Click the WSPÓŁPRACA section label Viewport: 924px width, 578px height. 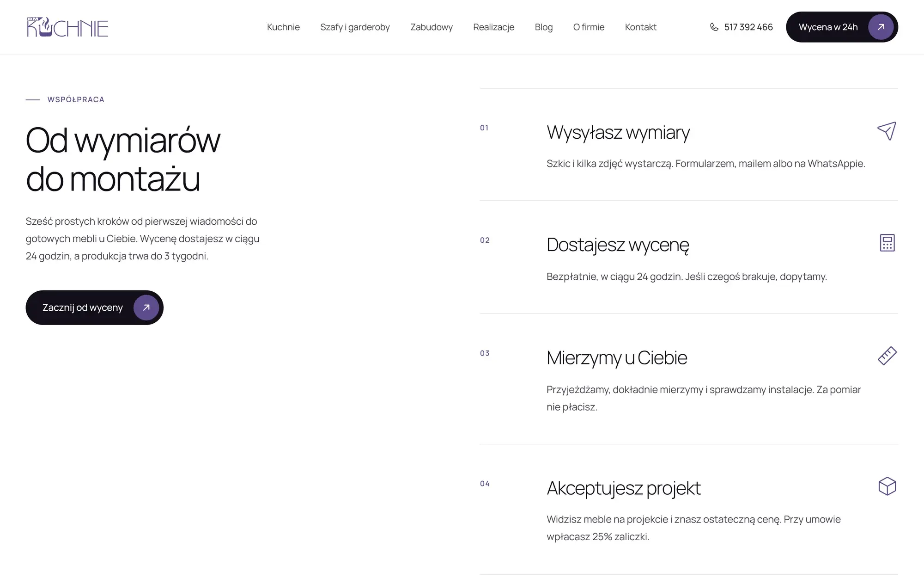pos(76,99)
